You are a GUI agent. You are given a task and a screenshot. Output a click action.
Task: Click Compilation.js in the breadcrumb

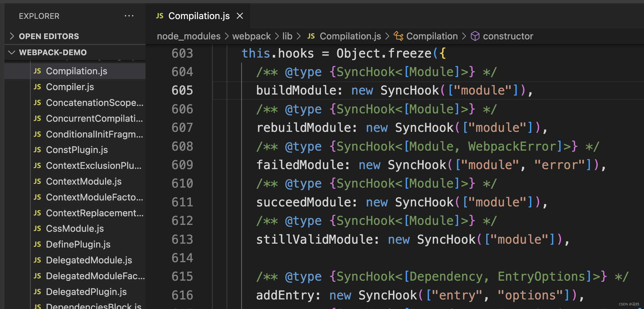[x=350, y=36]
